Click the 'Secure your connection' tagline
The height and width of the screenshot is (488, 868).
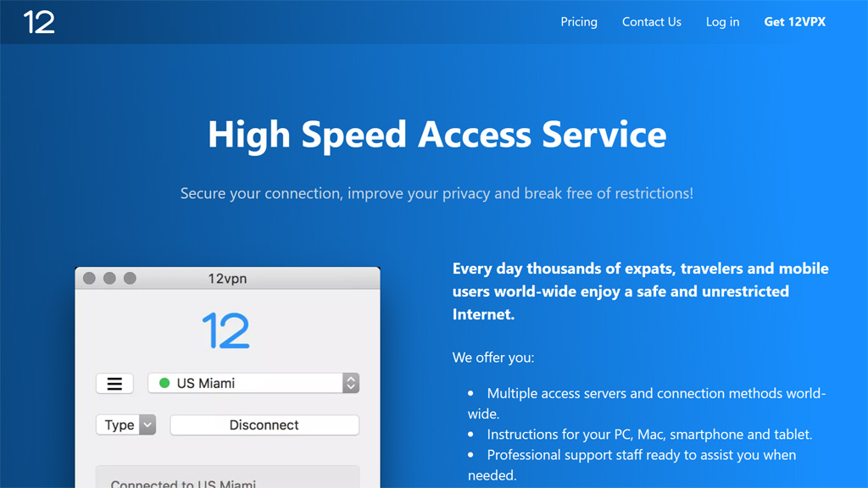(437, 193)
